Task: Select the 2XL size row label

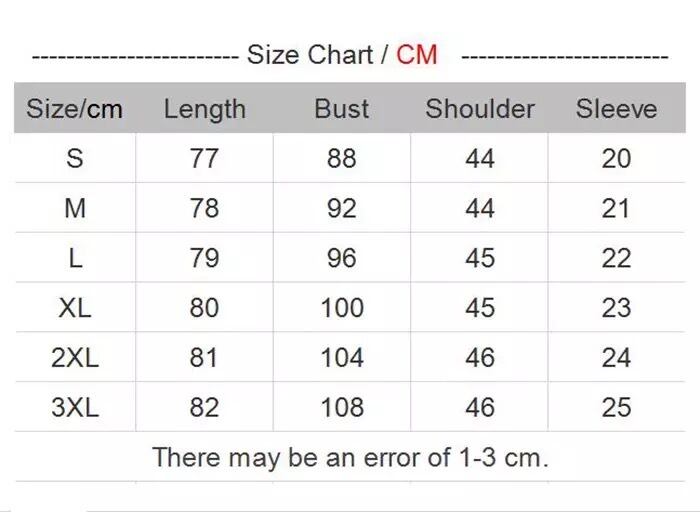Action: click(75, 357)
